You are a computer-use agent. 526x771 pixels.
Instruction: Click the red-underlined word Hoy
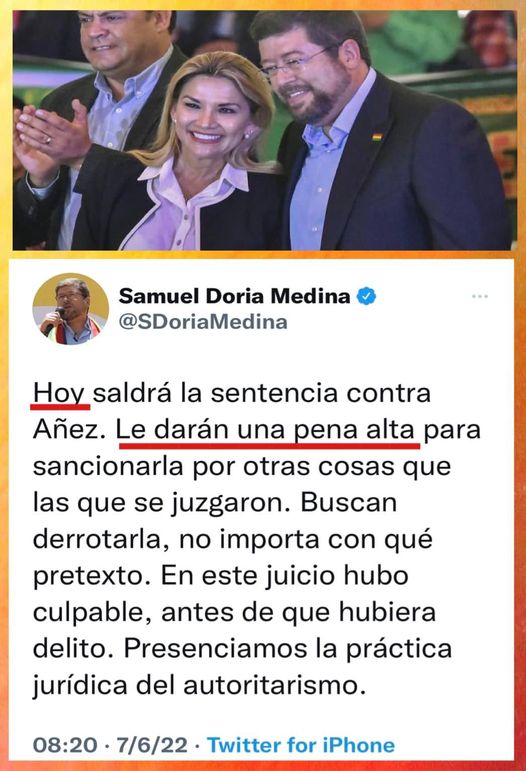tap(60, 394)
